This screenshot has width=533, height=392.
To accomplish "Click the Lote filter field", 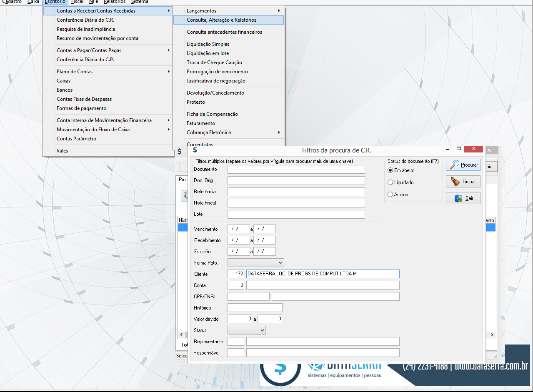I will tap(296, 214).
